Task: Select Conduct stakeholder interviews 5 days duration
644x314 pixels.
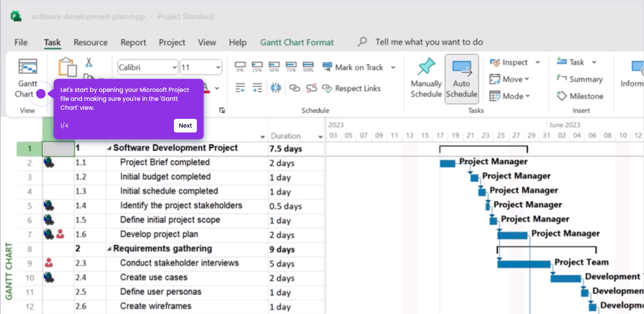Action: [x=282, y=263]
